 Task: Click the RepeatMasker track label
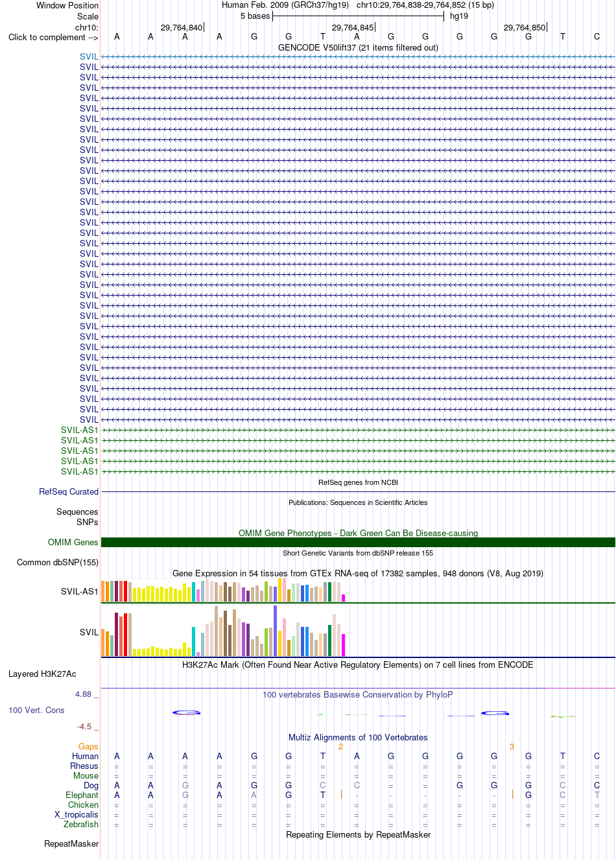pyautogui.click(x=71, y=843)
